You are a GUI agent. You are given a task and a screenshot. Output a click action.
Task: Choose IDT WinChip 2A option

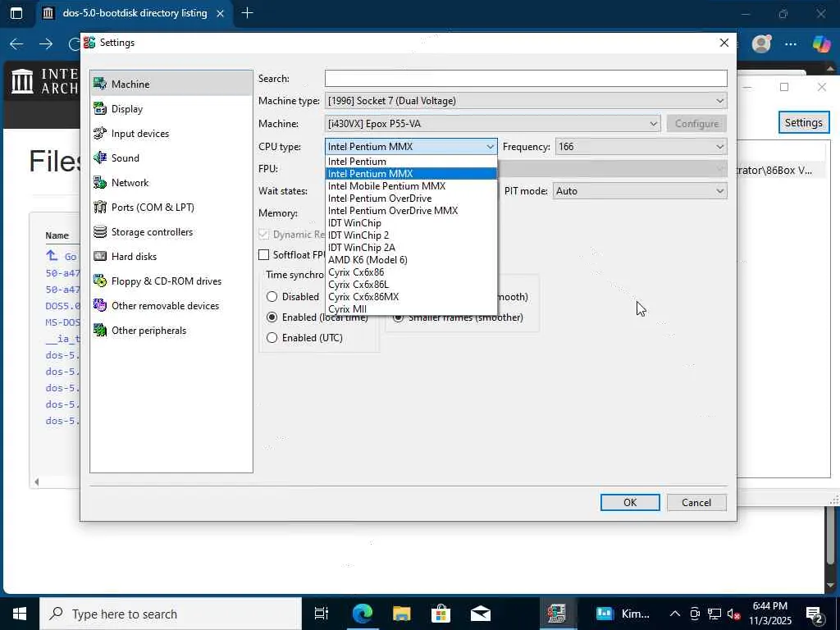point(411,248)
